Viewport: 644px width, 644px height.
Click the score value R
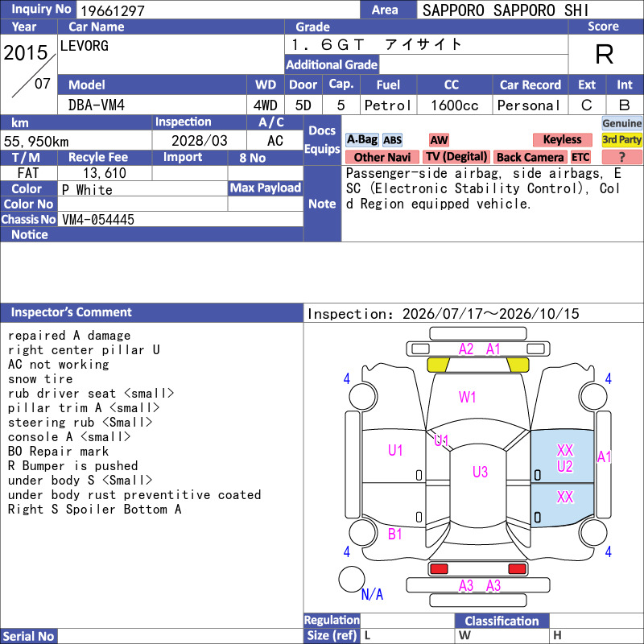click(605, 54)
